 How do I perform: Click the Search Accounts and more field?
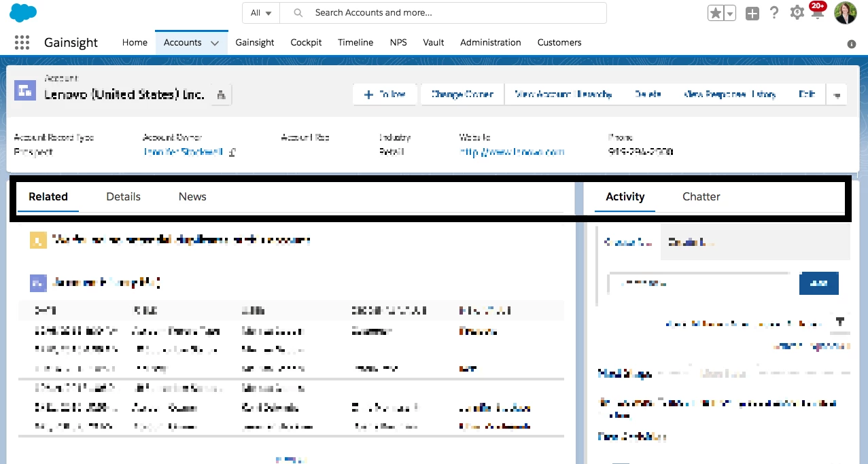tap(443, 13)
